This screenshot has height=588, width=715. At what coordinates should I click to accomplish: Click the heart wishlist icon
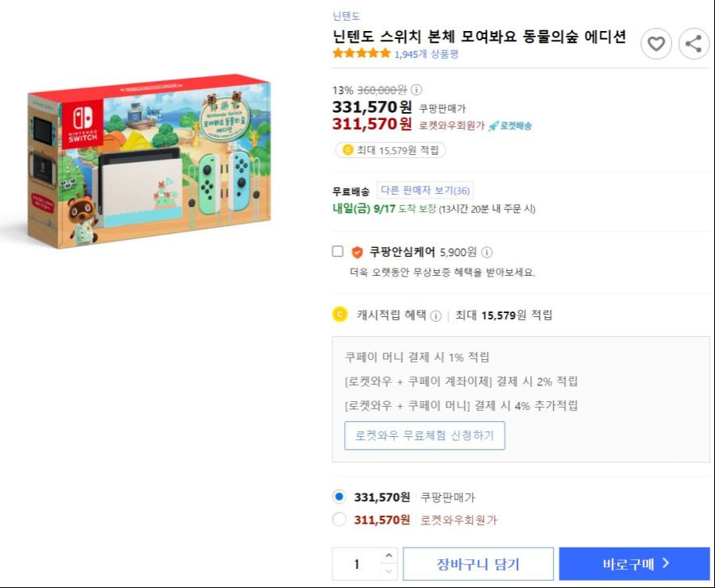[x=656, y=44]
